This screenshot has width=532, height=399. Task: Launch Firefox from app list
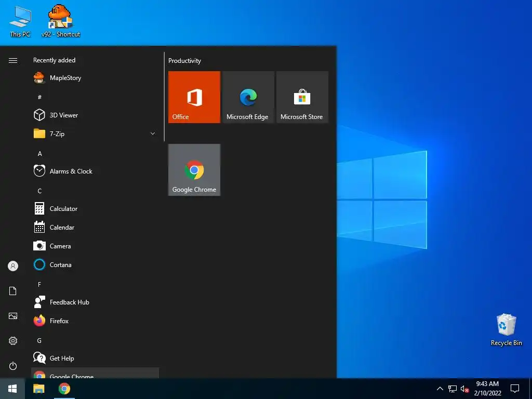coord(95,321)
